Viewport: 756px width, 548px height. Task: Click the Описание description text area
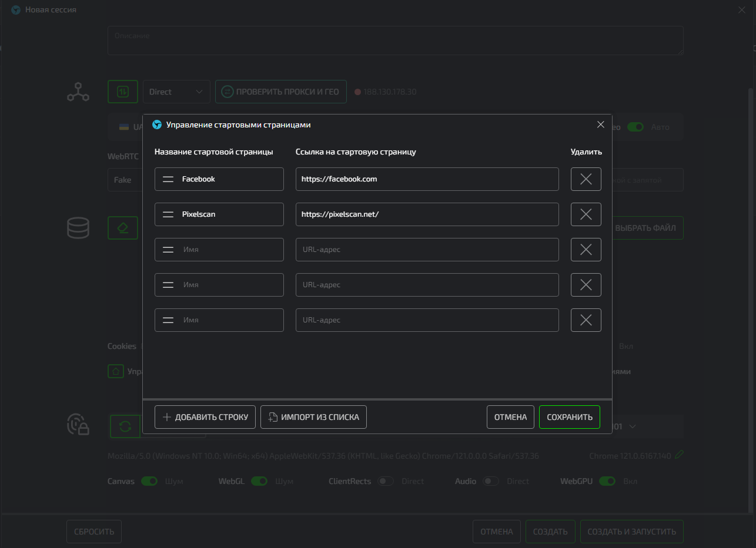pyautogui.click(x=396, y=41)
